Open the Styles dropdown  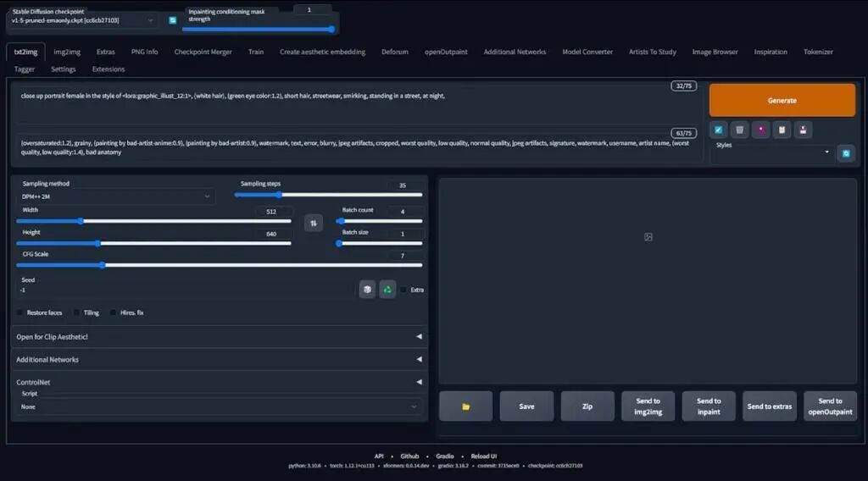click(x=772, y=153)
